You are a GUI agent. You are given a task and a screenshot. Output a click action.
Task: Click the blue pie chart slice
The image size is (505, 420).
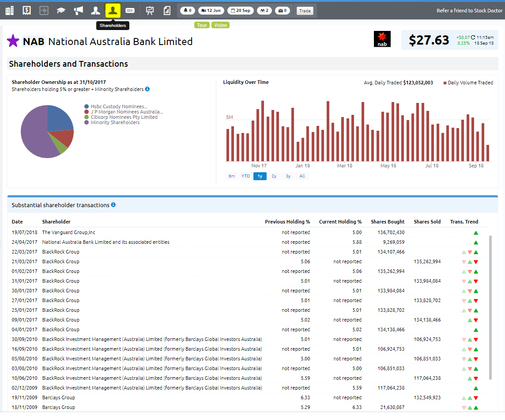point(59,118)
